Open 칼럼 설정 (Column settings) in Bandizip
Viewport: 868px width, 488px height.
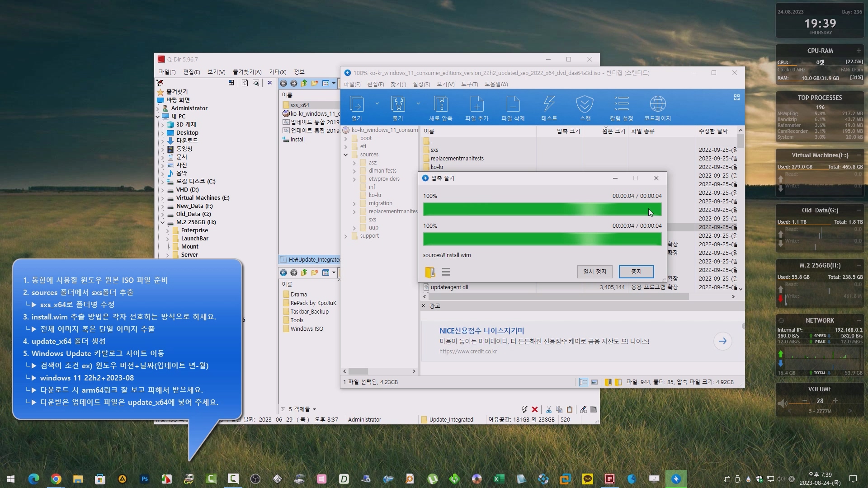point(622,108)
